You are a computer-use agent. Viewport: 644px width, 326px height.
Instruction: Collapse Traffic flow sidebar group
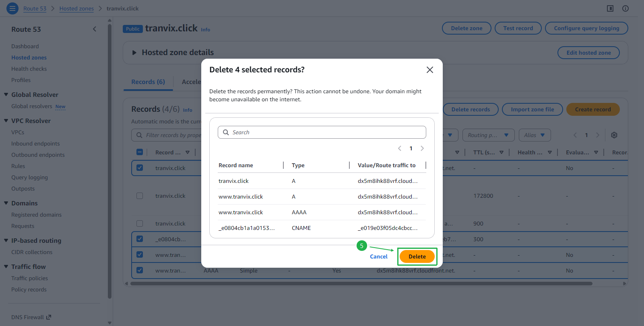[x=6, y=267]
